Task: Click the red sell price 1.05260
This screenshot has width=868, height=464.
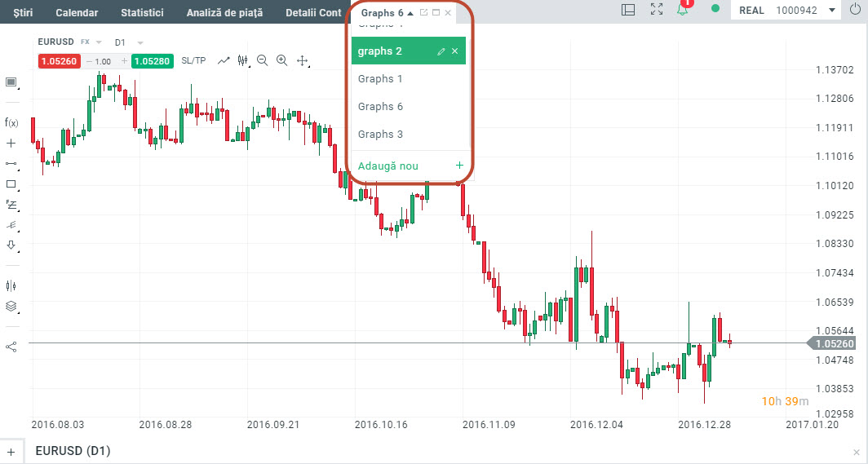Action: (x=59, y=61)
